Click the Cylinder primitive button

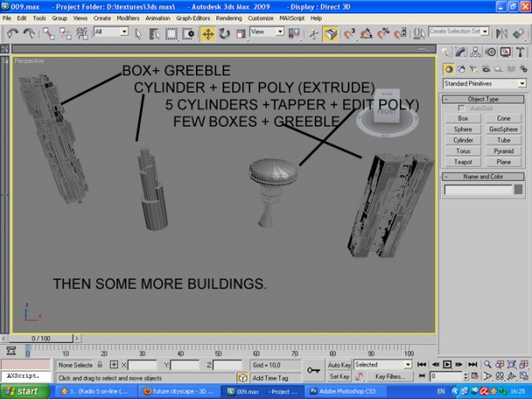click(x=463, y=140)
